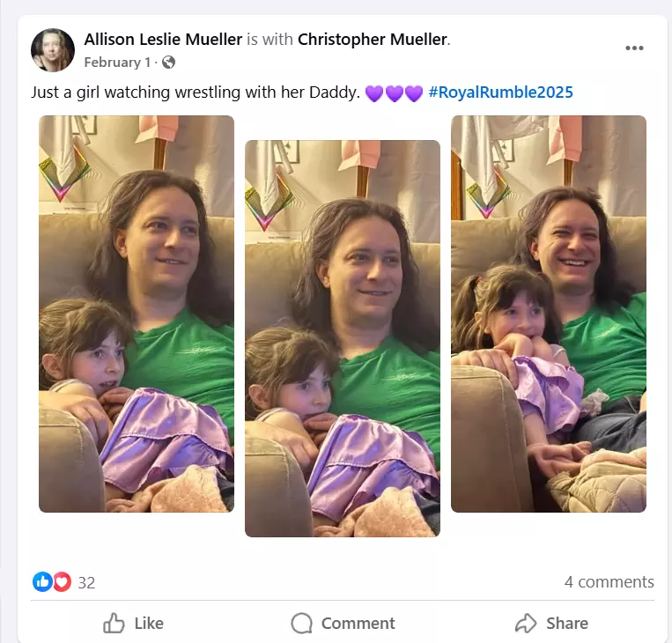672x643 pixels.
Task: Open Allison Leslie Mueller's profile picture
Action: point(53,49)
